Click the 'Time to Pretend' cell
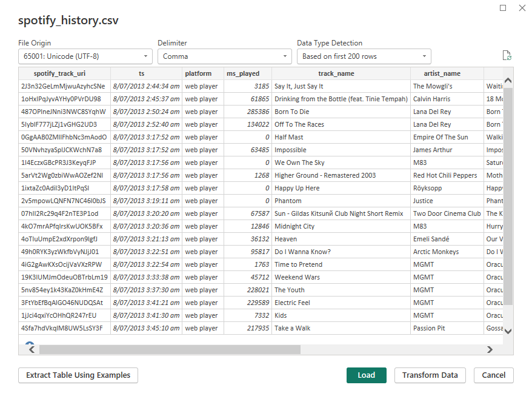Viewport: 532px width, 399px height. click(341, 264)
